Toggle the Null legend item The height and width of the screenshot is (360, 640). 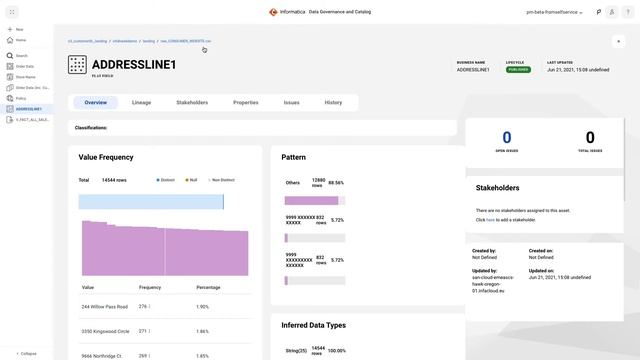tap(191, 180)
